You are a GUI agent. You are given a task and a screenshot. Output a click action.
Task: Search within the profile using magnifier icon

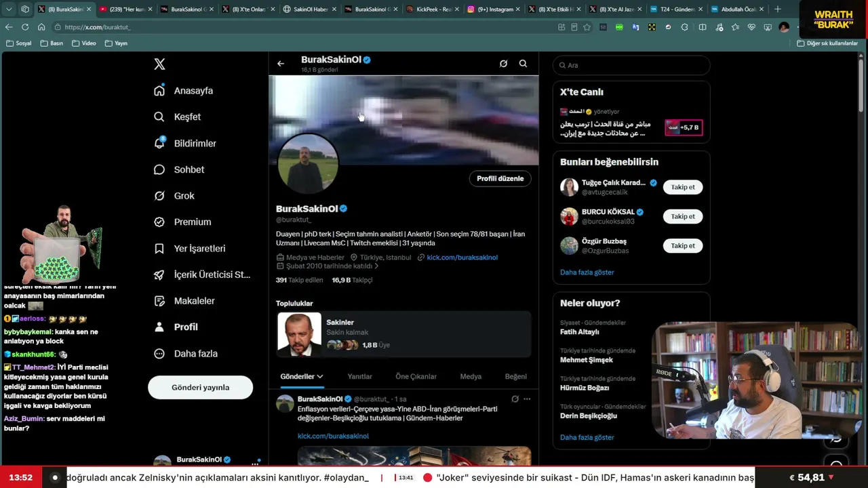523,64
